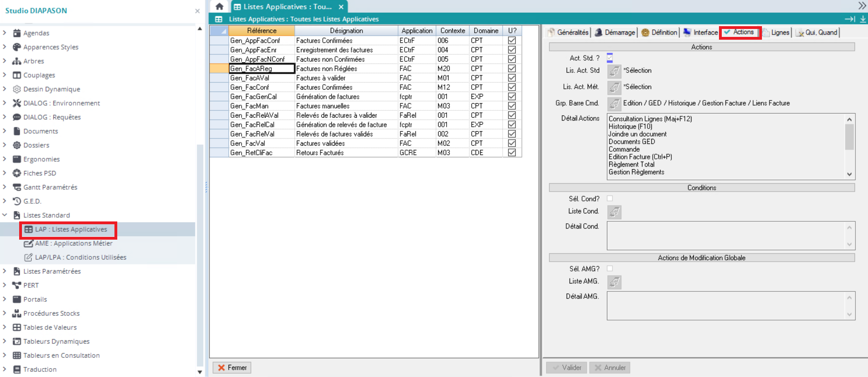
Task: Collapse the Listes Standard tree node
Action: tap(5, 215)
